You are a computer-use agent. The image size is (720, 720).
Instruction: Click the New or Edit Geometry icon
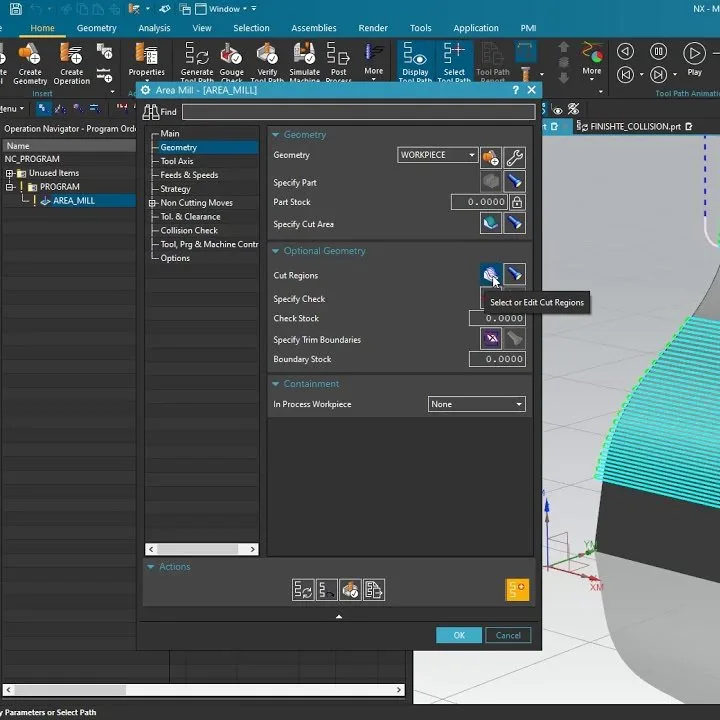pyautogui.click(x=490, y=157)
